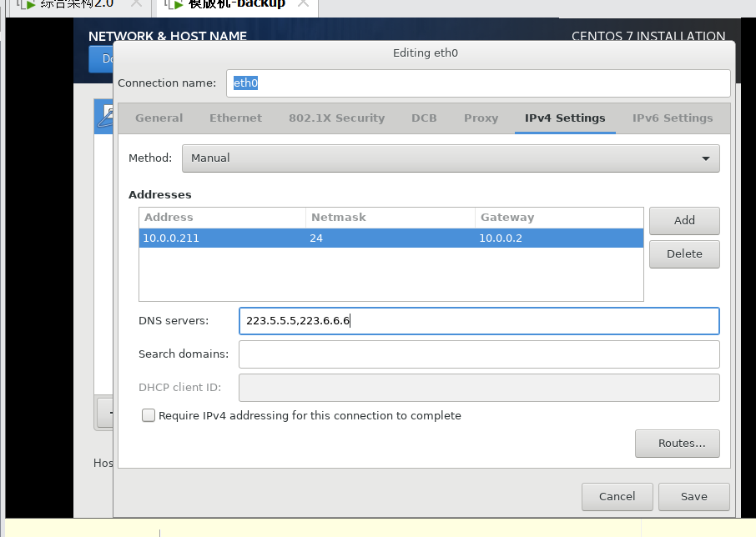Toggle Require IPv4 addressing checkbox
The image size is (756, 537).
pyautogui.click(x=149, y=415)
